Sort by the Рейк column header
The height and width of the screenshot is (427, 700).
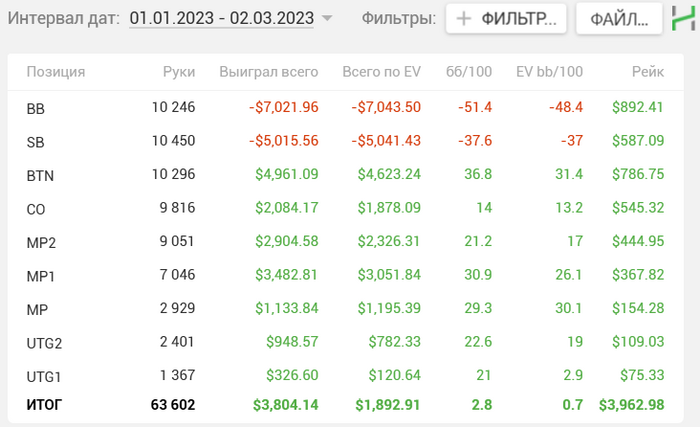click(648, 71)
